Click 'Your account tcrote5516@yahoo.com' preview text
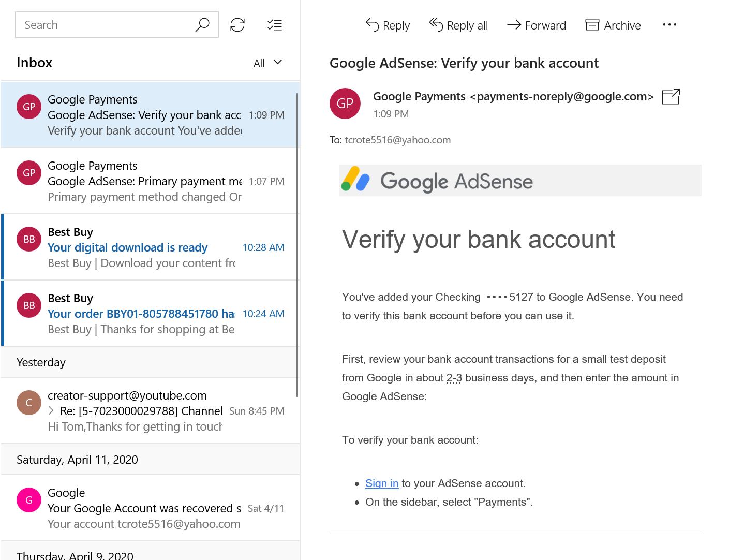This screenshot has height=560, width=729. coord(144,524)
